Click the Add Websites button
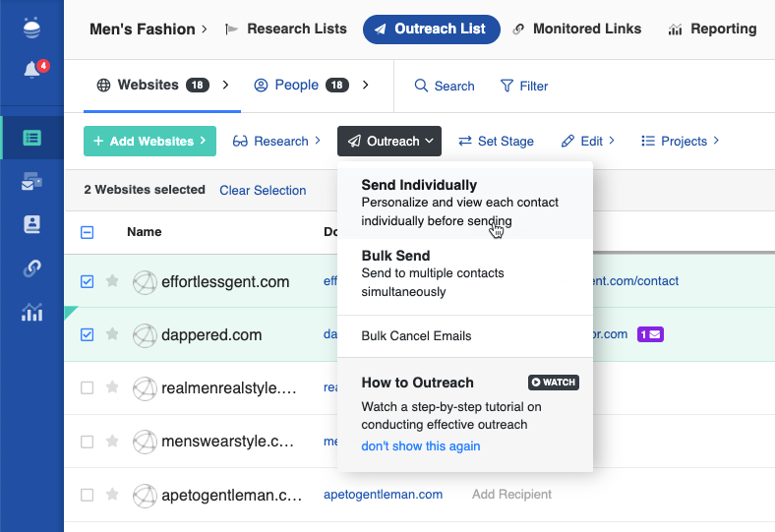The image size is (775, 532). click(x=149, y=141)
